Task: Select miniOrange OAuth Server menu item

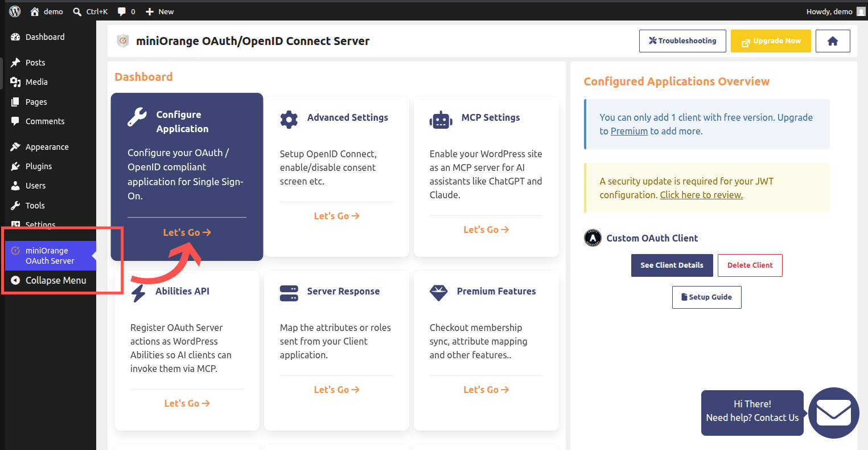Action: tap(50, 256)
